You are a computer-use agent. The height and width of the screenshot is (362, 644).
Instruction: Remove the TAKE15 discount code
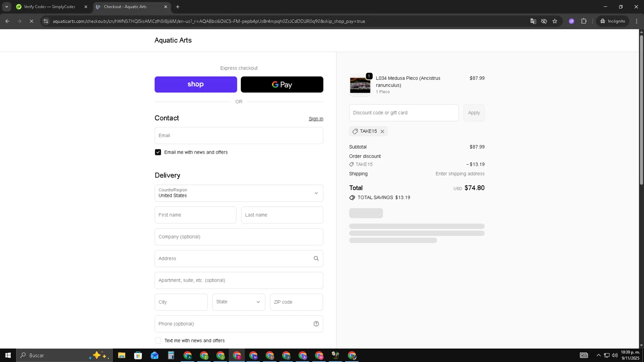tap(382, 131)
